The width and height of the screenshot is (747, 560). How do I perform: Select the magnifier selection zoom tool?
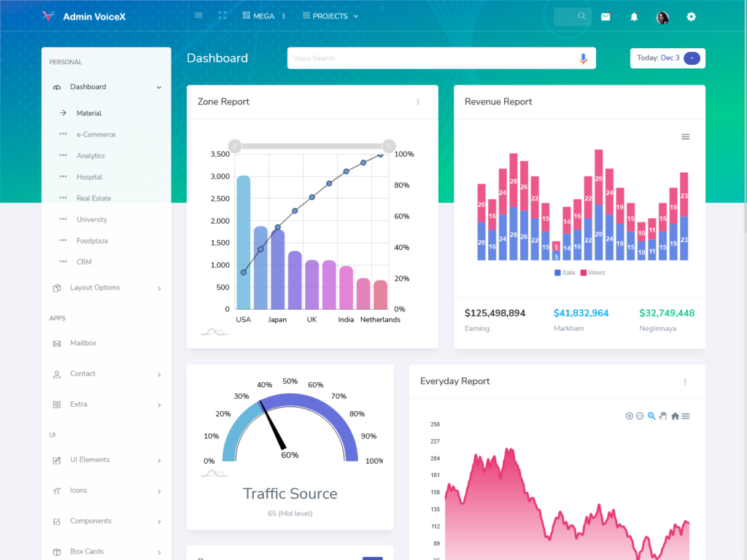click(651, 416)
